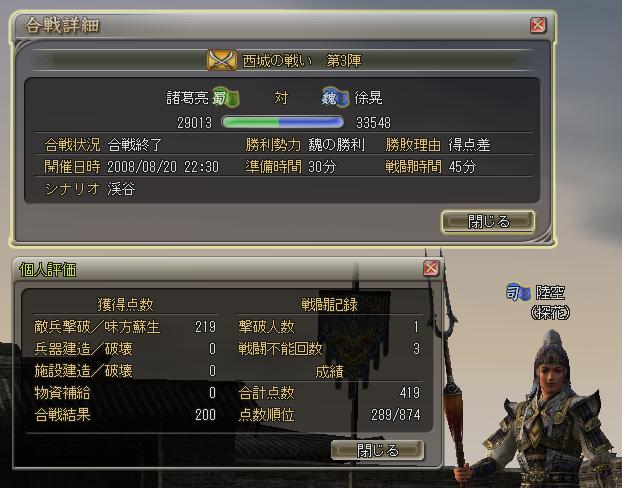Click the crossed swords battle icon
The width and height of the screenshot is (622, 488).
click(222, 60)
